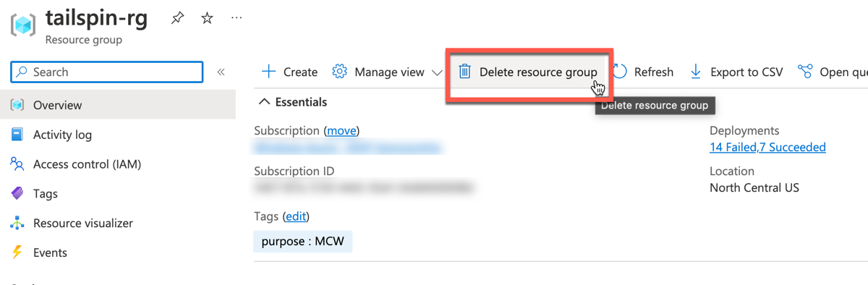
Task: Click the Open query icon
Action: pos(805,72)
